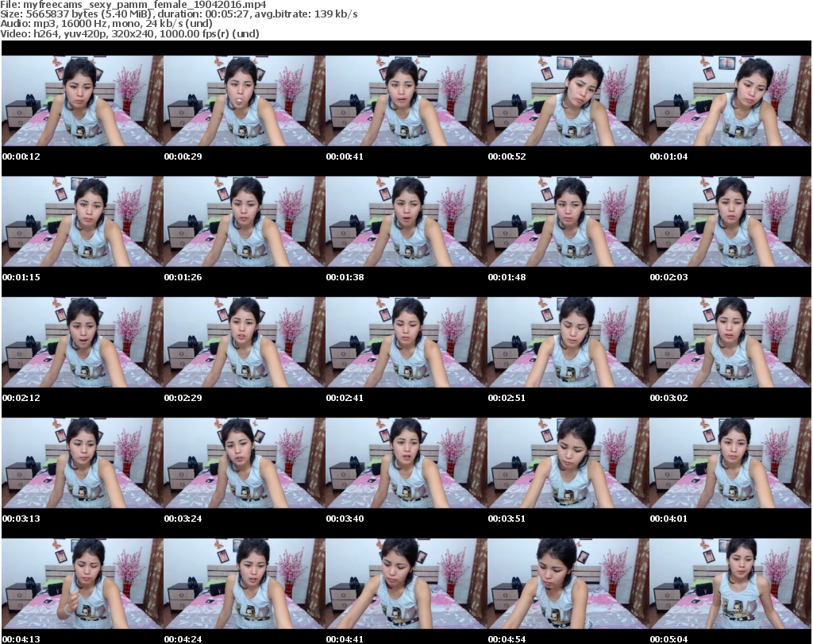Select the thumbnail at 00:01:38
Screen dimensions: 813x644
click(x=406, y=222)
